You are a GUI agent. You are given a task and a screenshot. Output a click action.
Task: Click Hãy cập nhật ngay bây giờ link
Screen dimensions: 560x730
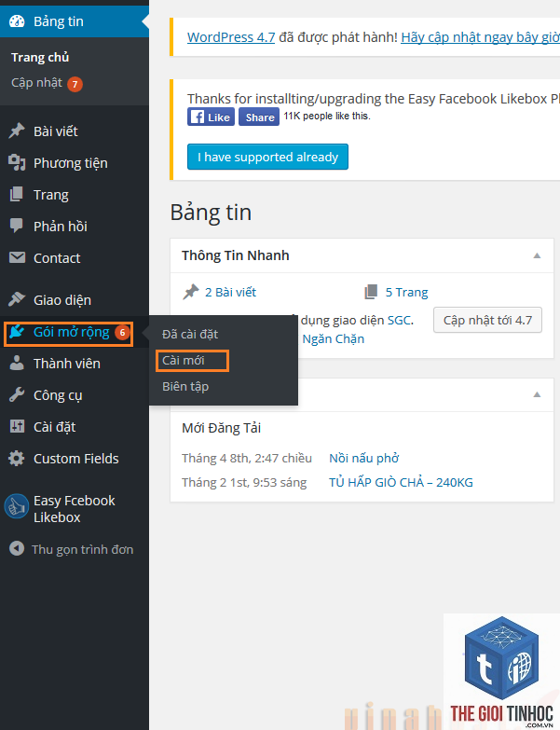(x=481, y=37)
